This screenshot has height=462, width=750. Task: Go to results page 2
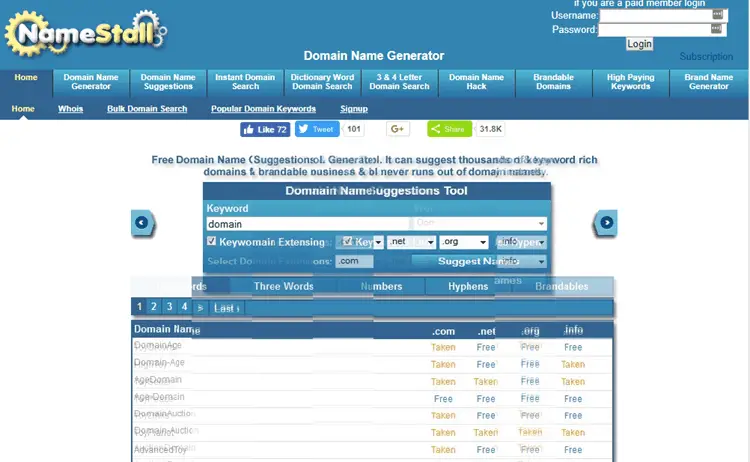click(x=154, y=307)
